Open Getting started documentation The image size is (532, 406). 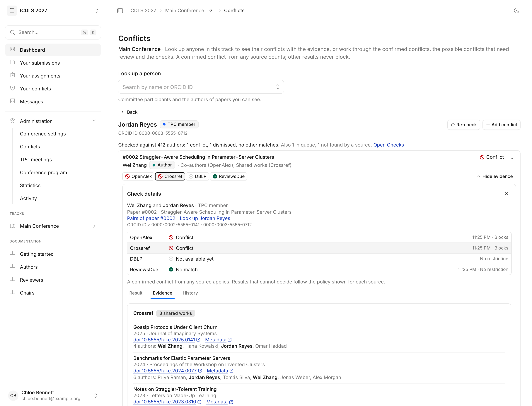(53, 254)
